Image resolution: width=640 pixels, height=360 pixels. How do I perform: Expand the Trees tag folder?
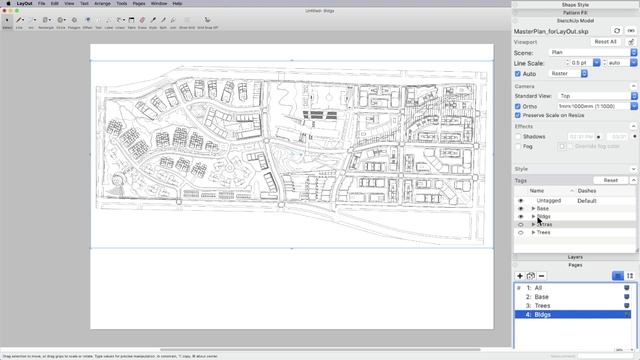click(533, 233)
